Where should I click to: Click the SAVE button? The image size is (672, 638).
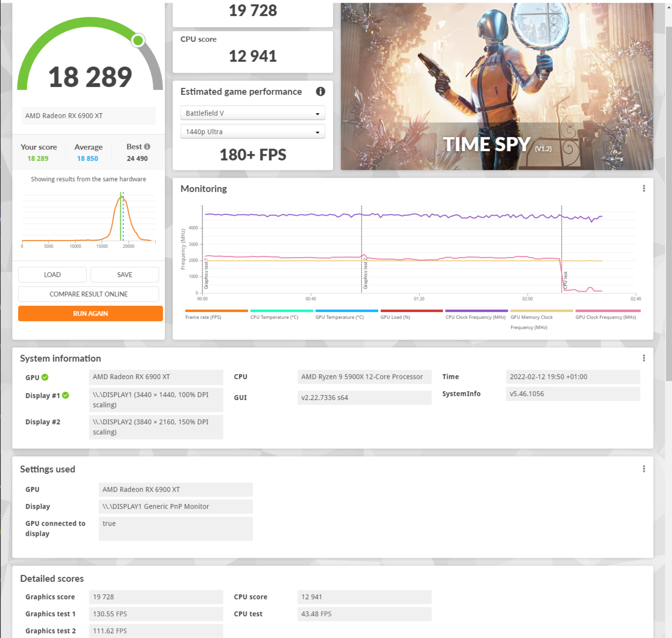(x=124, y=274)
